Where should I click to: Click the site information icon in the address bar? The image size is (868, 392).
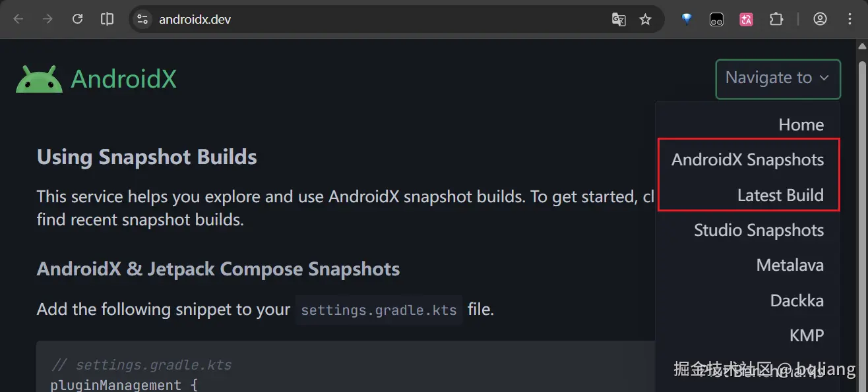(142, 19)
